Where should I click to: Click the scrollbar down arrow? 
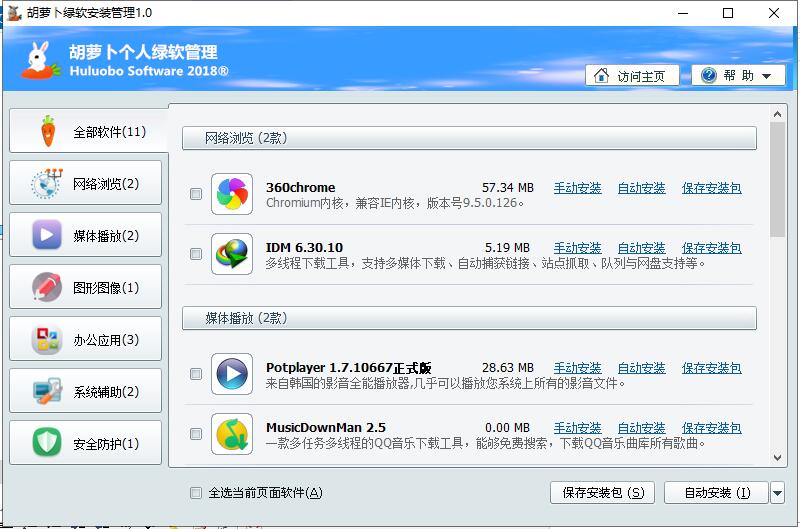click(x=778, y=458)
